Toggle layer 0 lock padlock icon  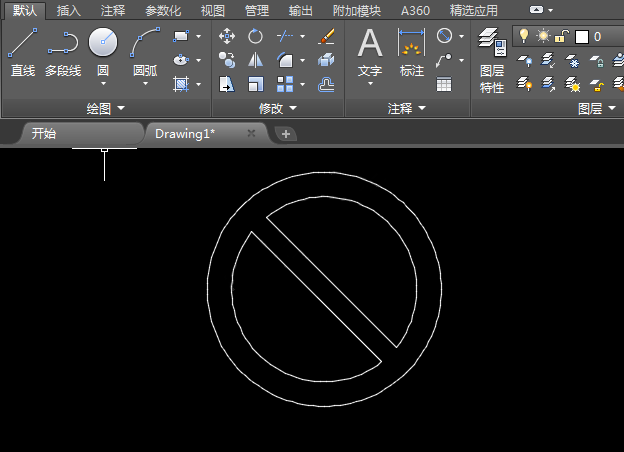[562, 36]
